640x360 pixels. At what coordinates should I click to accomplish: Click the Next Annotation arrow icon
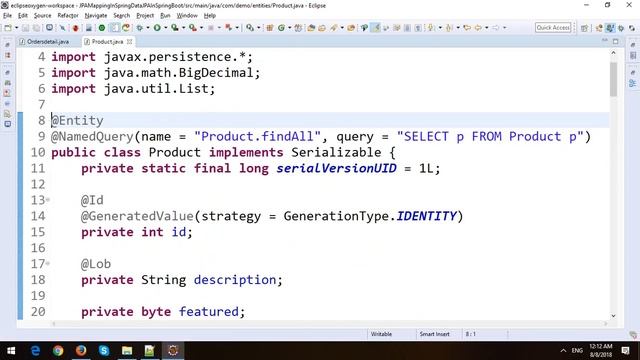point(430,28)
